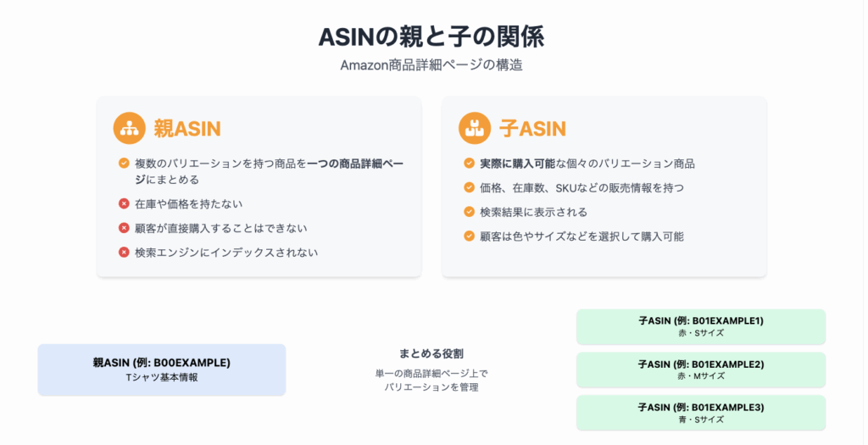Click the バリエーションを管理 description text
868x445 pixels.
[431, 387]
